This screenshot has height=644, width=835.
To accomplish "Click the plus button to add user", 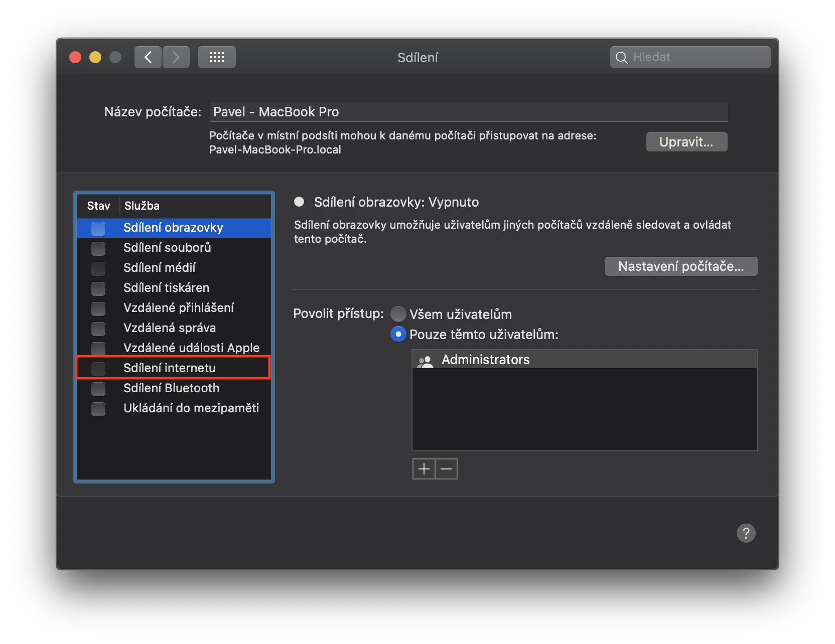I will click(424, 469).
